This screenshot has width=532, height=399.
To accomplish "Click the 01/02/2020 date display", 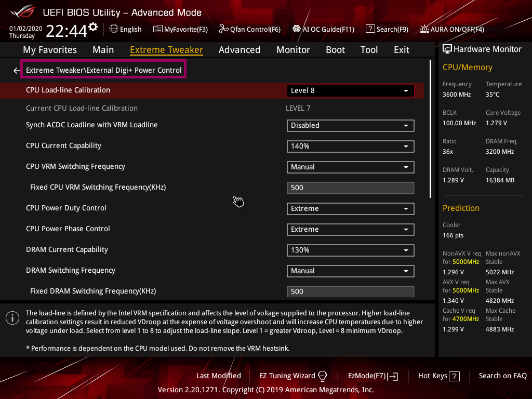I will pos(26,29).
